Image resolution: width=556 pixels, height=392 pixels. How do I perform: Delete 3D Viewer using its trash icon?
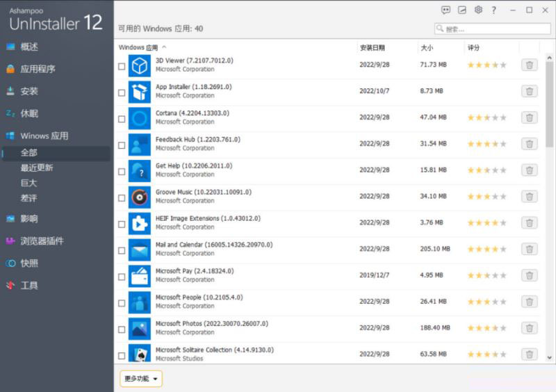click(x=529, y=65)
